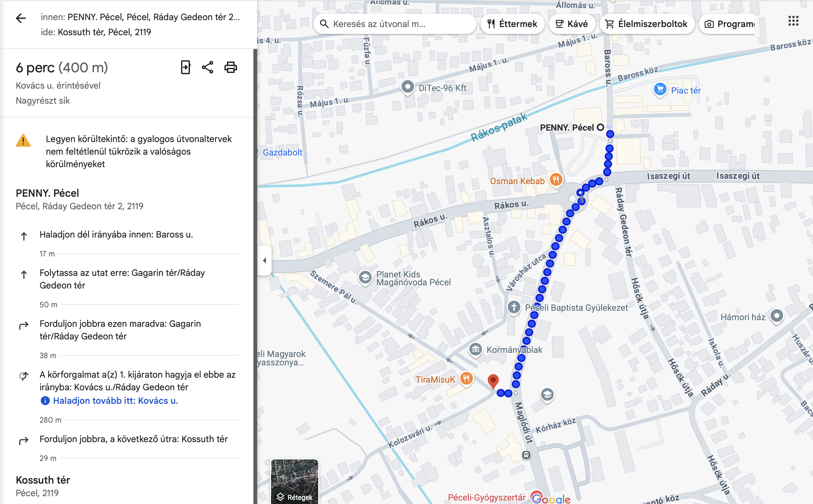
Task: Open the Rétegek layers thumbnail
Action: [x=295, y=481]
